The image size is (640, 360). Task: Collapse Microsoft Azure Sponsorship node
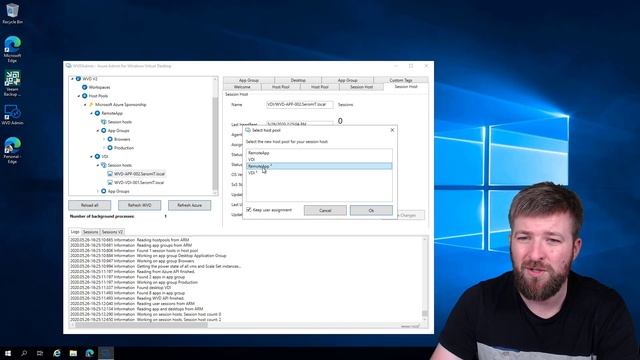(x=85, y=104)
